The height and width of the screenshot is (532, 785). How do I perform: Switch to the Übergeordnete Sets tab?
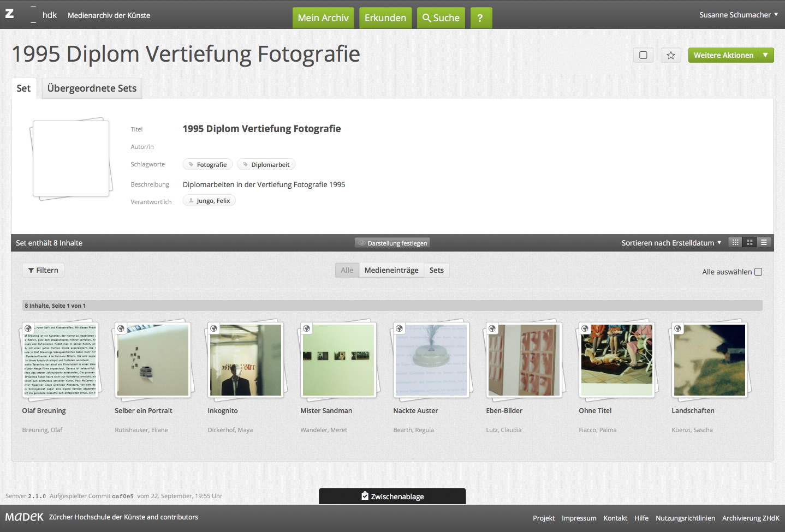tap(92, 88)
